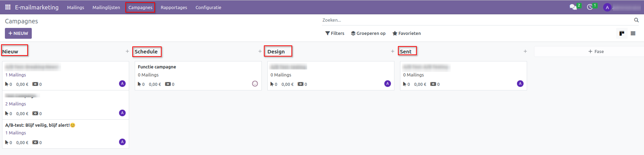The height and width of the screenshot is (155, 644).
Task: Click the Sent column header
Action: pyautogui.click(x=406, y=52)
